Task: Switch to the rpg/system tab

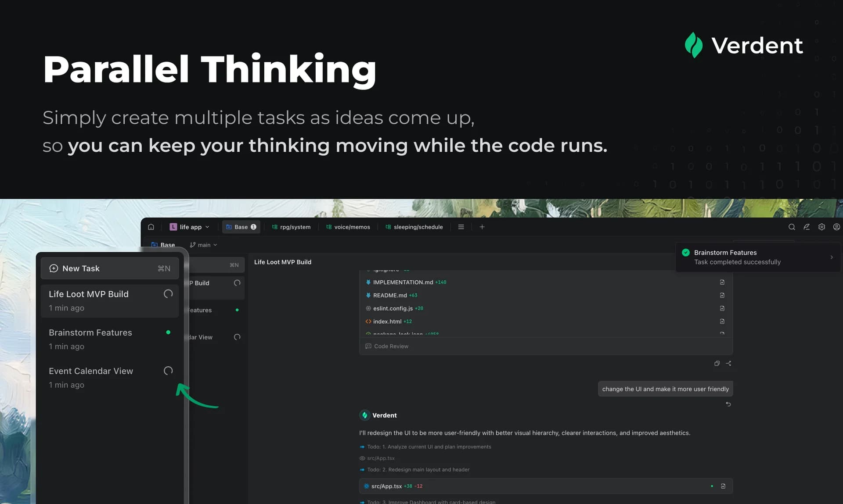Action: click(291, 227)
